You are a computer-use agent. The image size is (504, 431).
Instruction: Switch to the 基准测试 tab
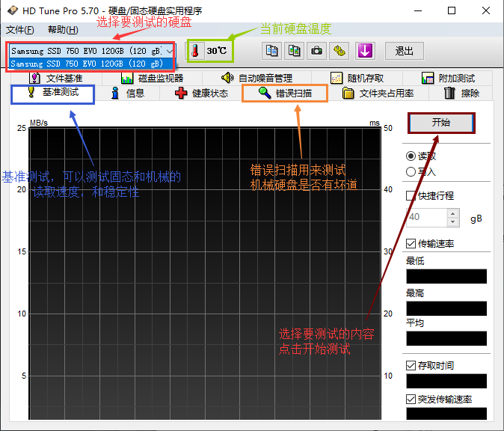(52, 93)
